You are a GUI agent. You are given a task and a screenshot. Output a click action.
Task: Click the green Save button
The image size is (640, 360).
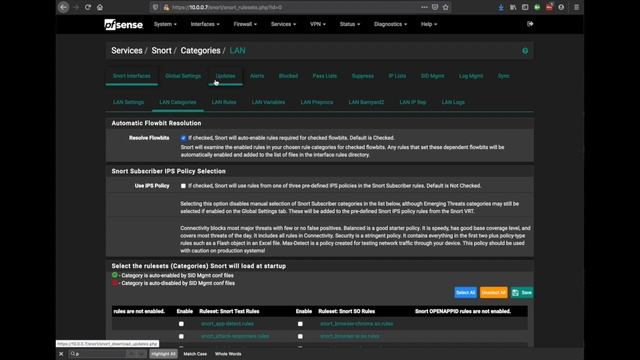click(x=522, y=293)
